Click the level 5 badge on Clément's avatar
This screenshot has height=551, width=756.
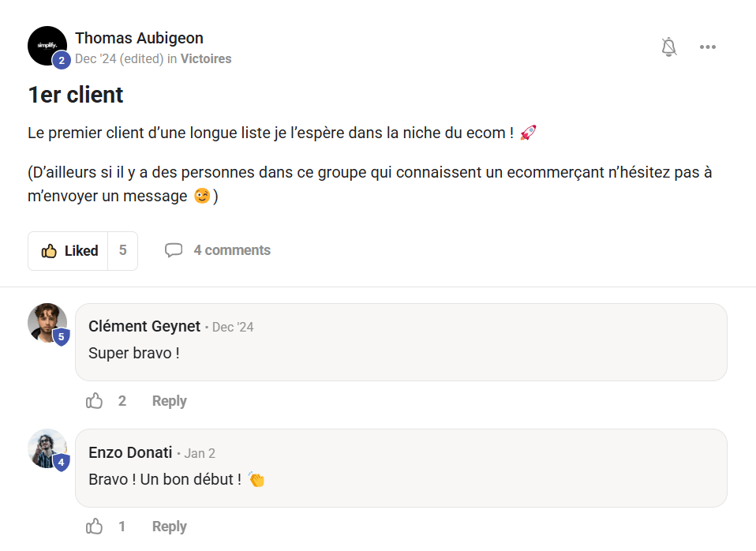click(62, 337)
